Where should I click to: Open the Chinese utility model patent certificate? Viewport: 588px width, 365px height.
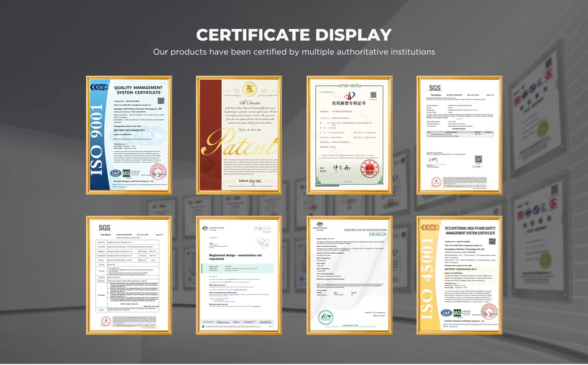[350, 135]
